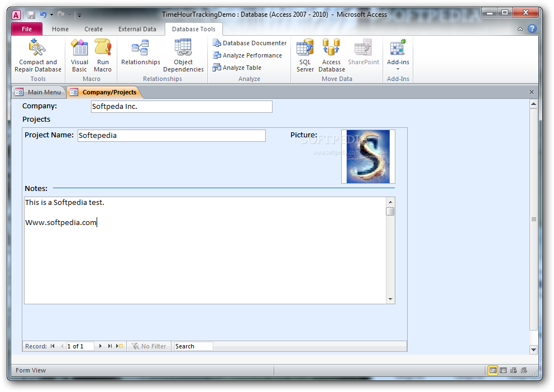Minimize the ribbon with the caret
The height and width of the screenshot is (392, 554).
point(520,29)
